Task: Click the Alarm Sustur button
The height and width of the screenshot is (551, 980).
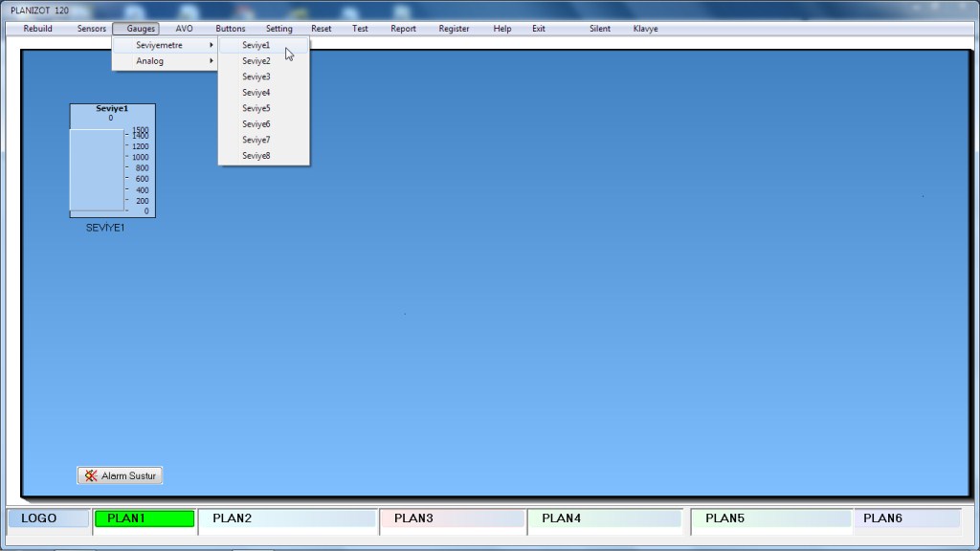Action: click(120, 475)
